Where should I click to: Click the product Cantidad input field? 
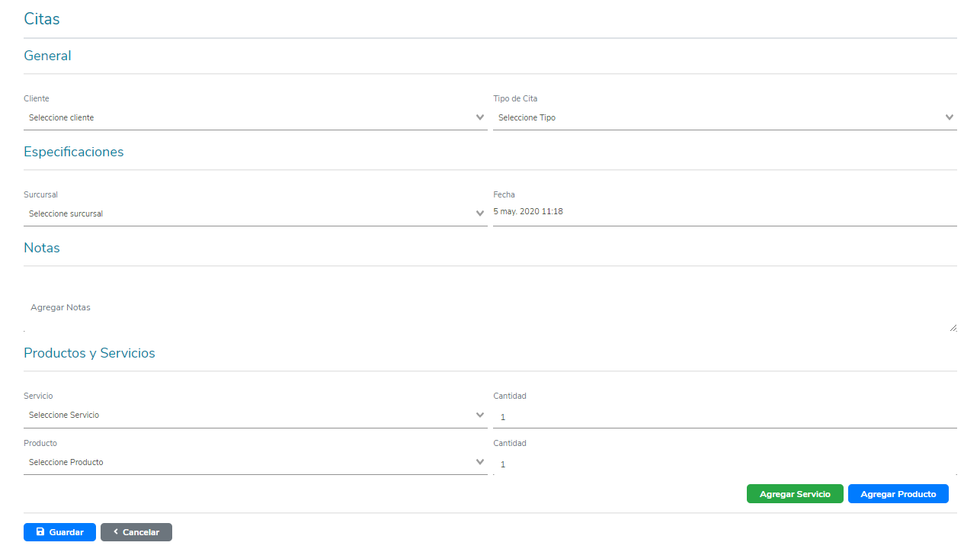(x=724, y=464)
